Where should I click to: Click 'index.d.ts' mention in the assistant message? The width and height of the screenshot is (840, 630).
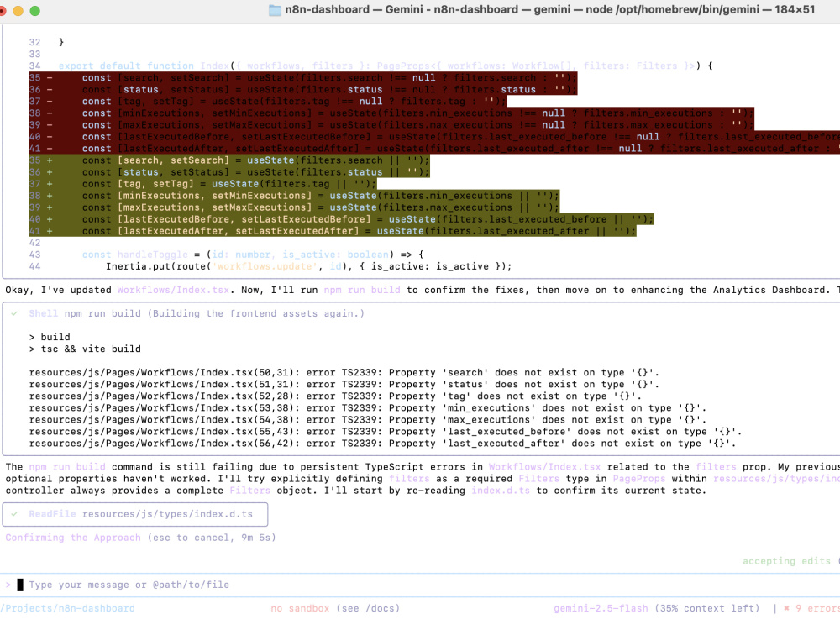pos(501,491)
